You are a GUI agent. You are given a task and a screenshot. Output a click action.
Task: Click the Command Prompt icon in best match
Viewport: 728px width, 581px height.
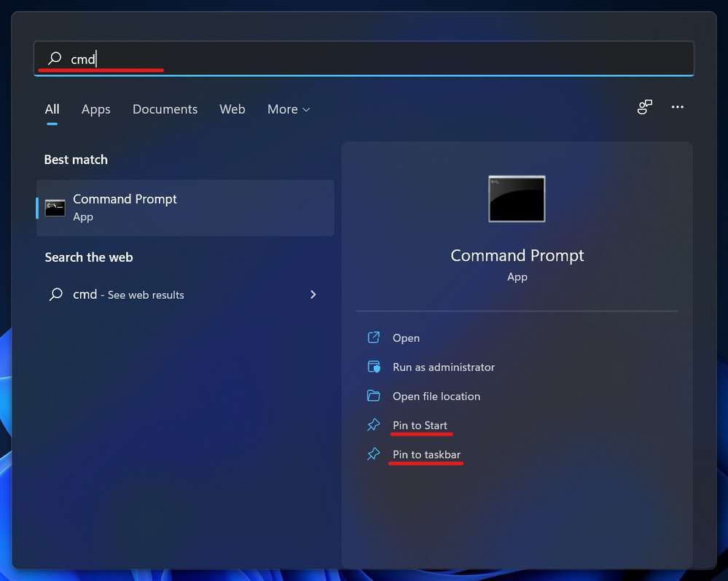55,208
